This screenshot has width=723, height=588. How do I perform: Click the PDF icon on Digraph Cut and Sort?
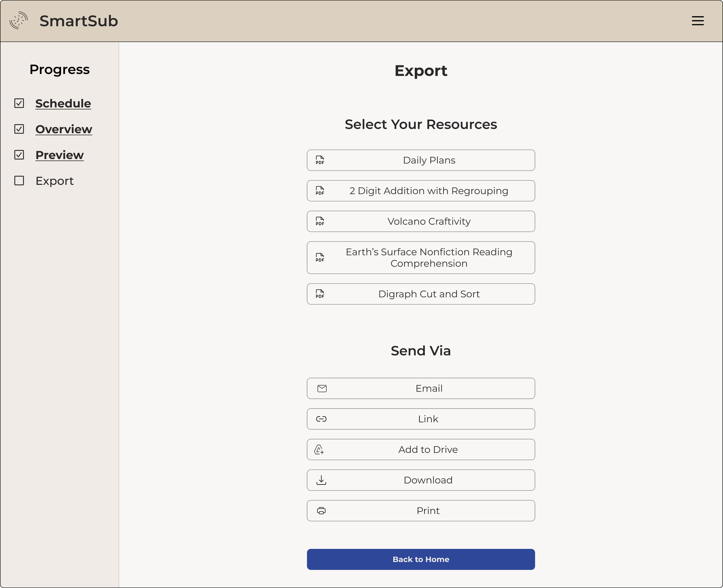320,294
